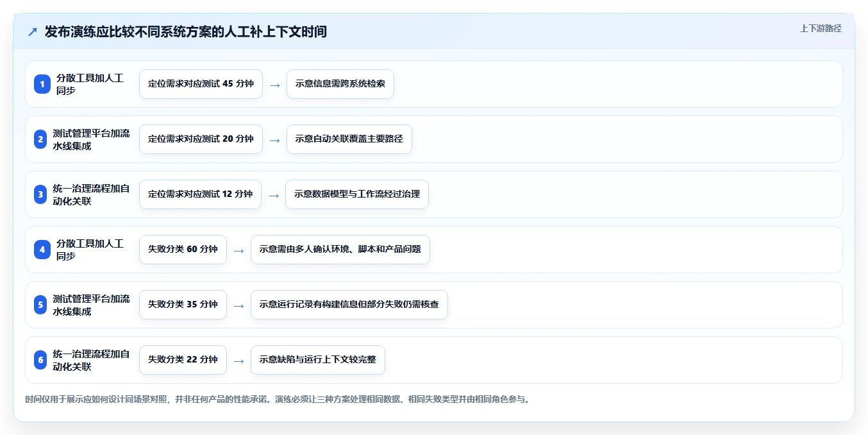Screen dimensions: 868x435
Task: Click the 上下游路径 label
Action: tap(821, 28)
